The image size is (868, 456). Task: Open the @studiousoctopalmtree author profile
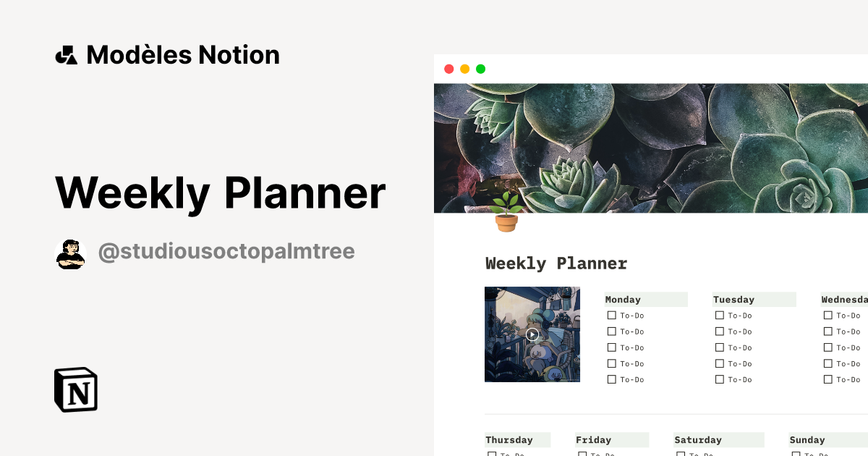click(226, 251)
